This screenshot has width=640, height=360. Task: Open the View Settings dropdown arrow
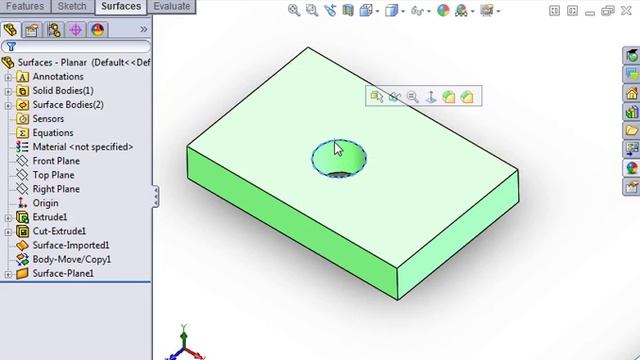pyautogui.click(x=498, y=11)
